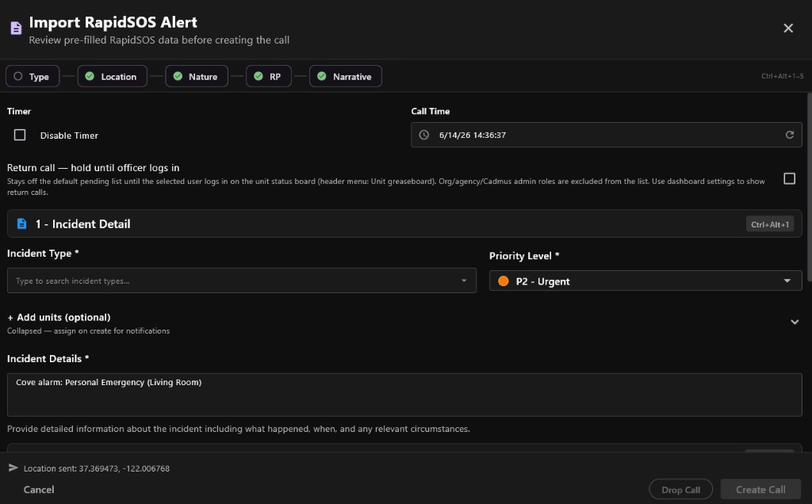This screenshot has width=812, height=504.
Task: Click the chevron to expand Add units
Action: (x=794, y=322)
